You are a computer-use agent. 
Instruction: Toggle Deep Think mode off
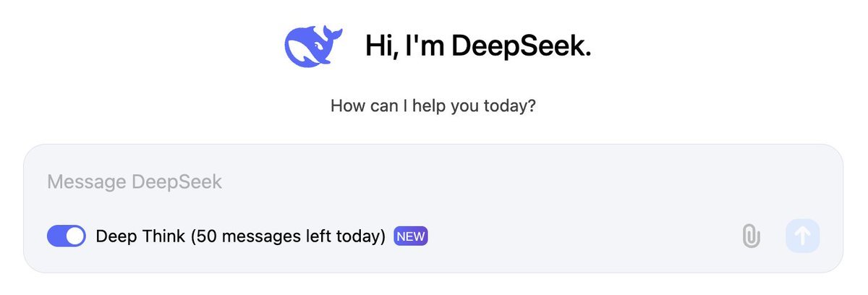coord(66,236)
